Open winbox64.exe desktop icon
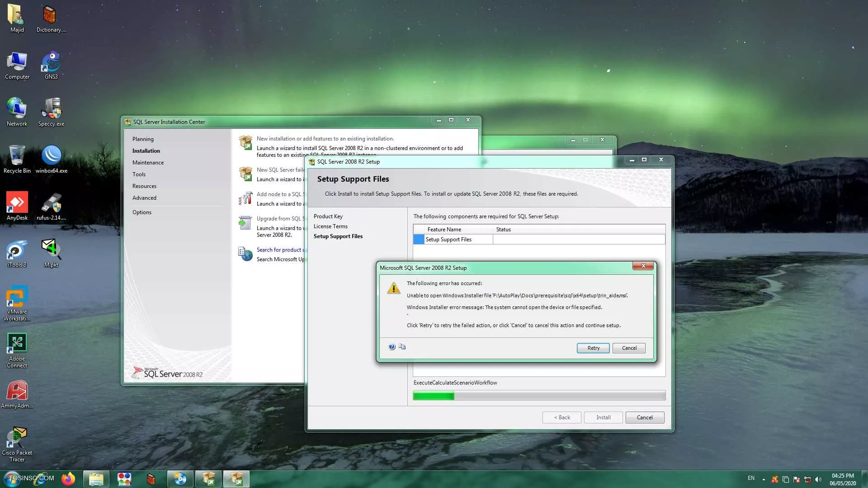868x488 pixels. pyautogui.click(x=51, y=160)
